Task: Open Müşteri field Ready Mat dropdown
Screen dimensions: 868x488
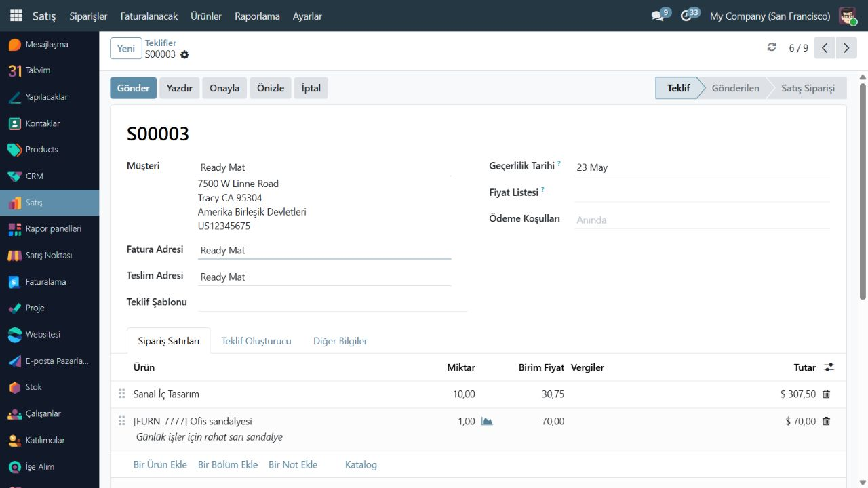Action: (x=324, y=167)
